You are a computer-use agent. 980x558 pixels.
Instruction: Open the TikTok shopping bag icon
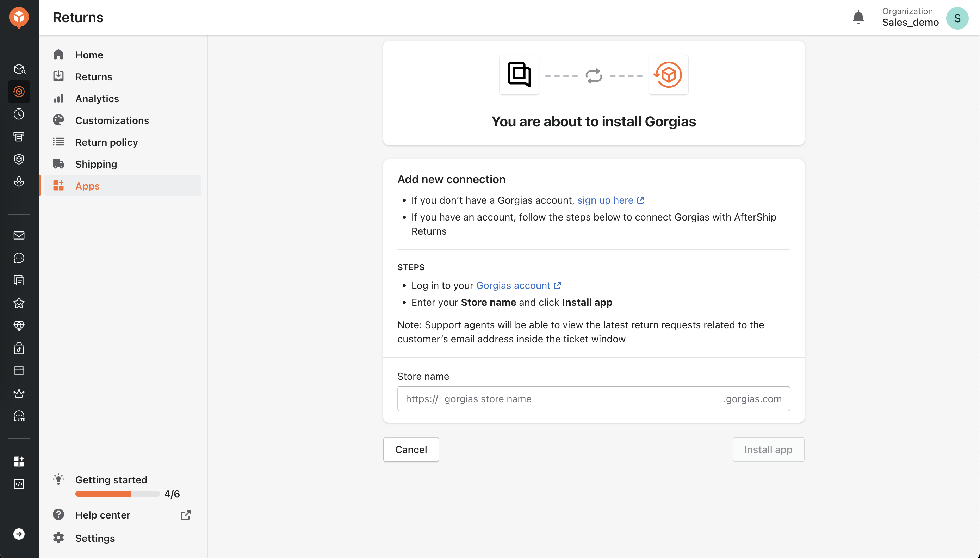[x=19, y=348]
